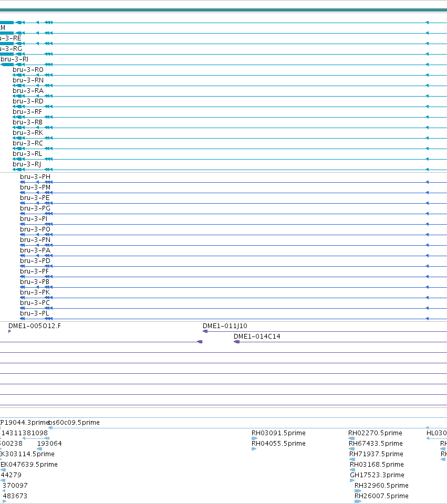Choose the RH03168.5prime EST label
Screen dimensions: 447x504
(377, 465)
